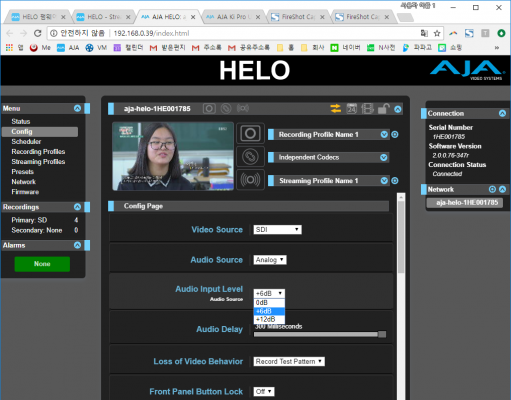The image size is (511, 400).
Task: Open the apps grid shortcut in bookmarks bar
Action: pyautogui.click(x=9, y=48)
